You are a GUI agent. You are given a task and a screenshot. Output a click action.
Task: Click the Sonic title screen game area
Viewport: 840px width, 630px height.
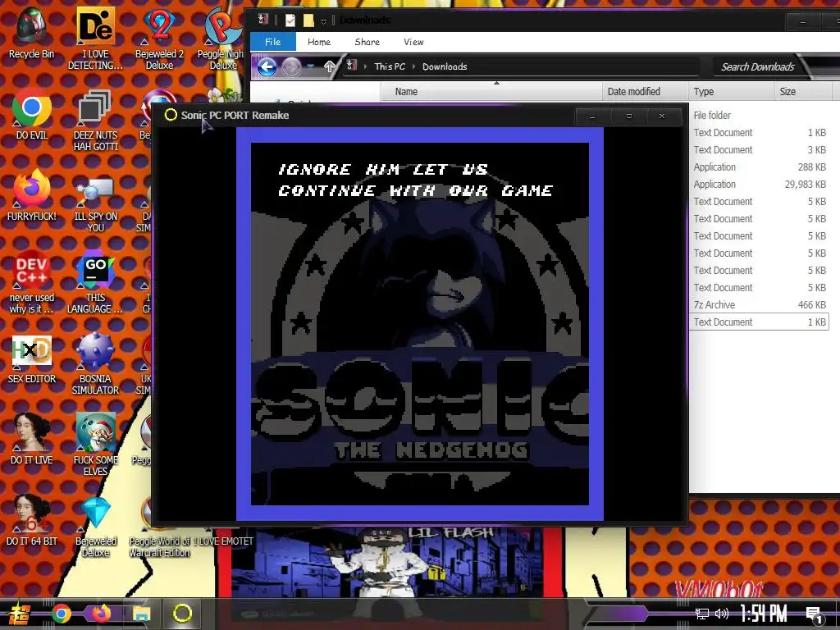click(x=420, y=323)
